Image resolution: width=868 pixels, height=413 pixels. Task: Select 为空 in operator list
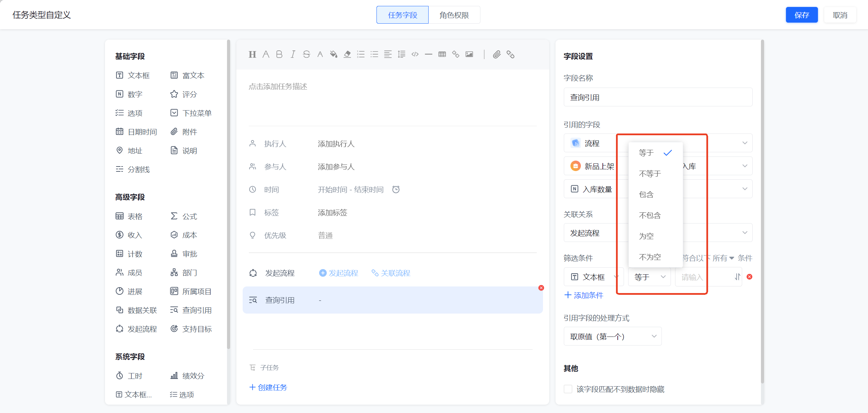(656, 236)
